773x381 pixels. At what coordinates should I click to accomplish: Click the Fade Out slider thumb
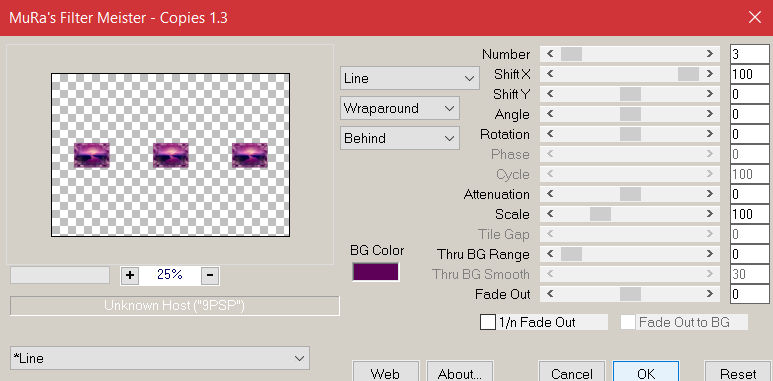[630, 294]
